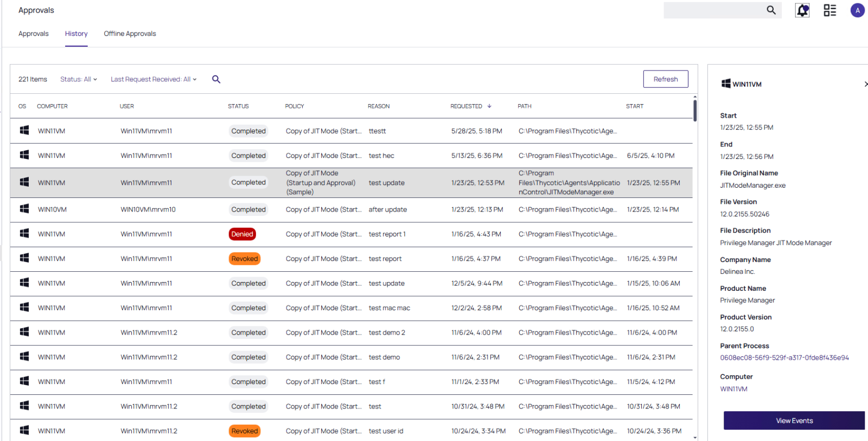The image size is (868, 441).
Task: Open the user avatar account menu
Action: [857, 10]
